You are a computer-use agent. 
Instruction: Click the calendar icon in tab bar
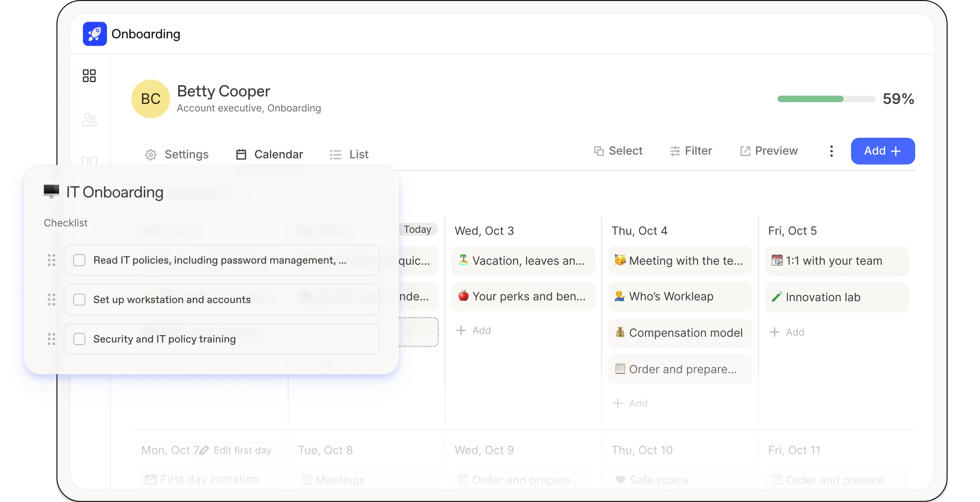pos(241,155)
